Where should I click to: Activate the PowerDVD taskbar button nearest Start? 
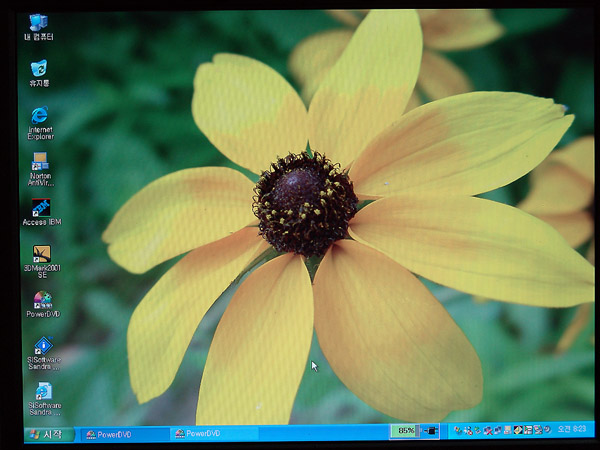125,434
